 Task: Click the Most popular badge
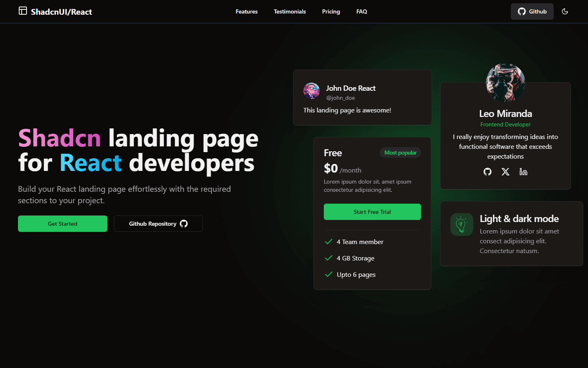(401, 153)
